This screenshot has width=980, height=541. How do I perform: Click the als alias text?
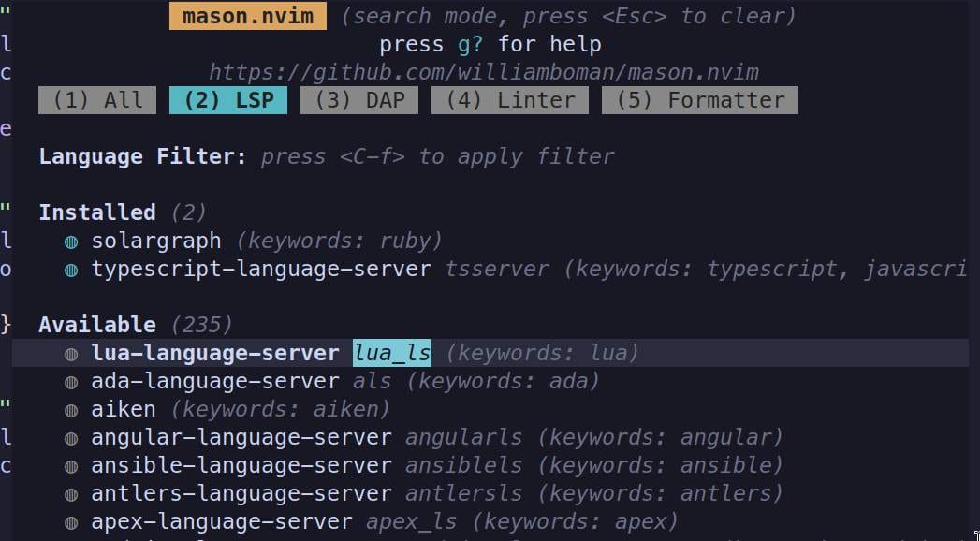373,382
